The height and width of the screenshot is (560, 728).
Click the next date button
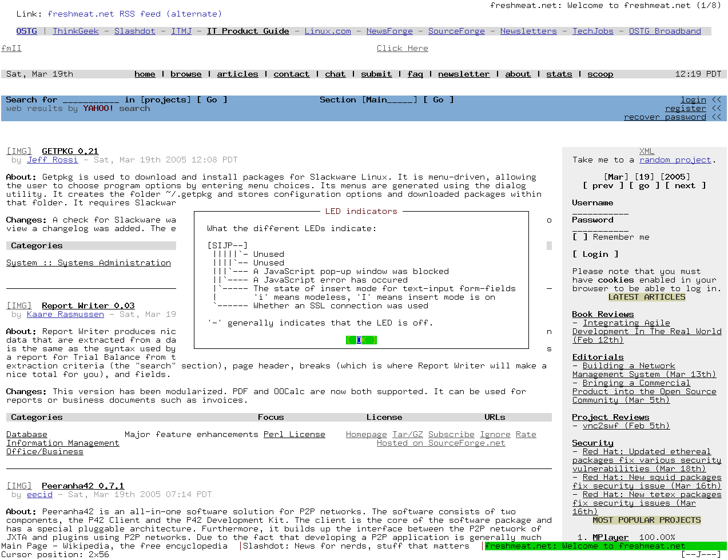pyautogui.click(x=685, y=185)
